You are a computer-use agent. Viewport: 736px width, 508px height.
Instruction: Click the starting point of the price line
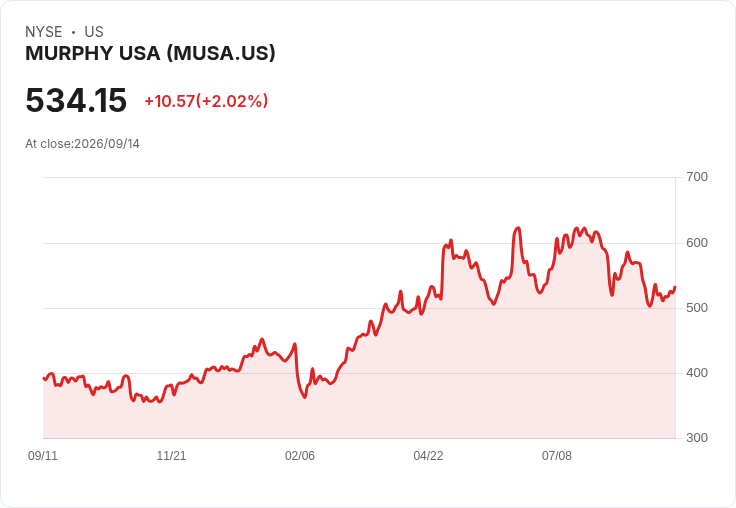pos(44,378)
